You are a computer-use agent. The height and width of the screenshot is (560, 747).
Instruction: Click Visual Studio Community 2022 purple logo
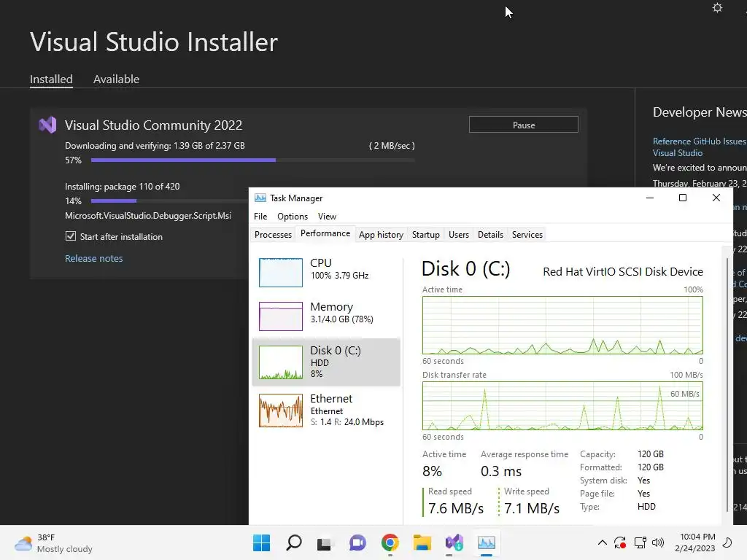pyautogui.click(x=47, y=125)
